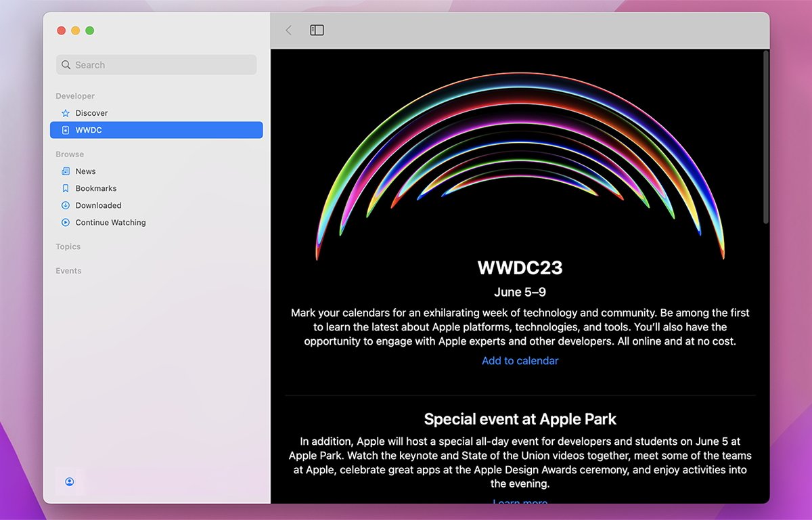Show saved Bookmarks
This screenshot has height=520, width=812.
[95, 188]
